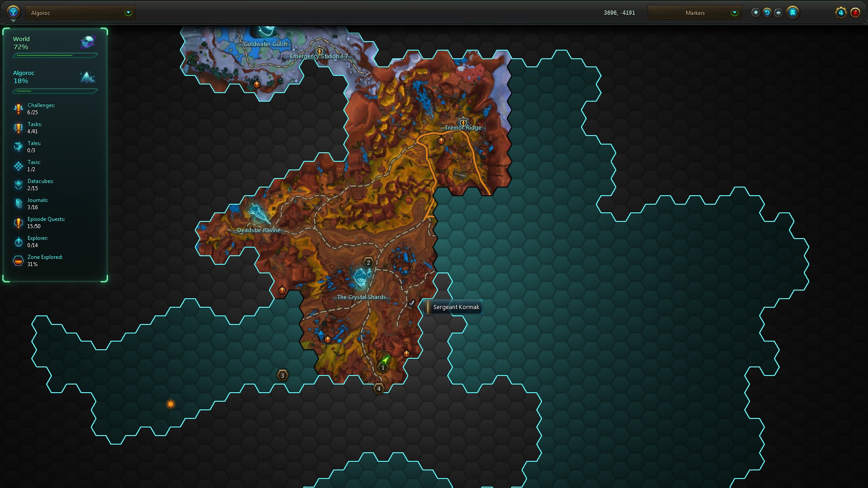Click the Journals 3/16 entry
This screenshot has width=868, height=488.
[38, 203]
